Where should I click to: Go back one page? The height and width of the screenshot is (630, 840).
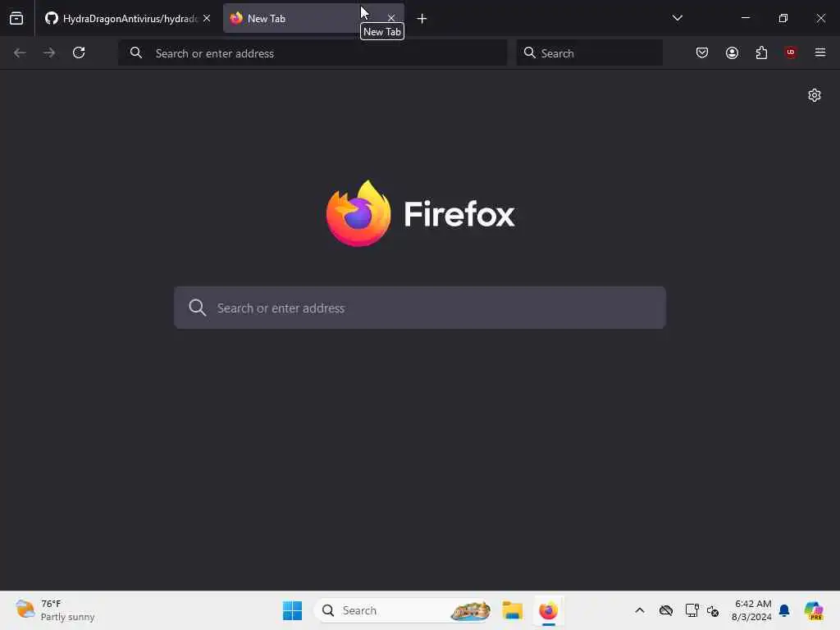point(20,52)
